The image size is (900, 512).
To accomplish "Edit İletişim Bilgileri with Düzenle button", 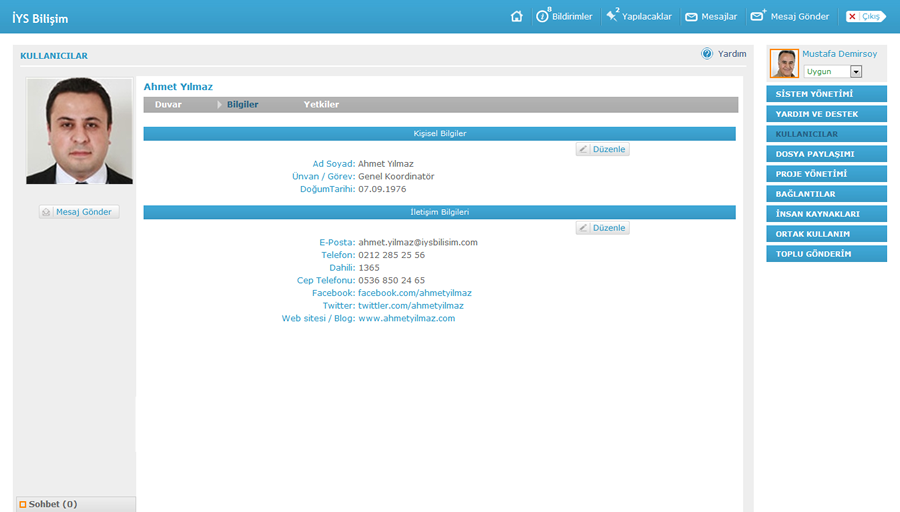I will 602,228.
